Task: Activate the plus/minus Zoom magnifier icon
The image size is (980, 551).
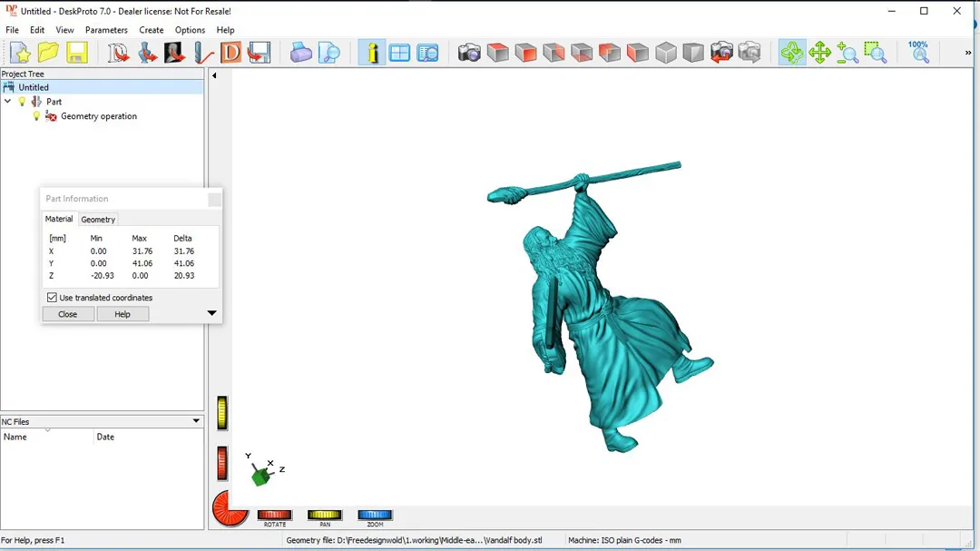Action: [848, 53]
